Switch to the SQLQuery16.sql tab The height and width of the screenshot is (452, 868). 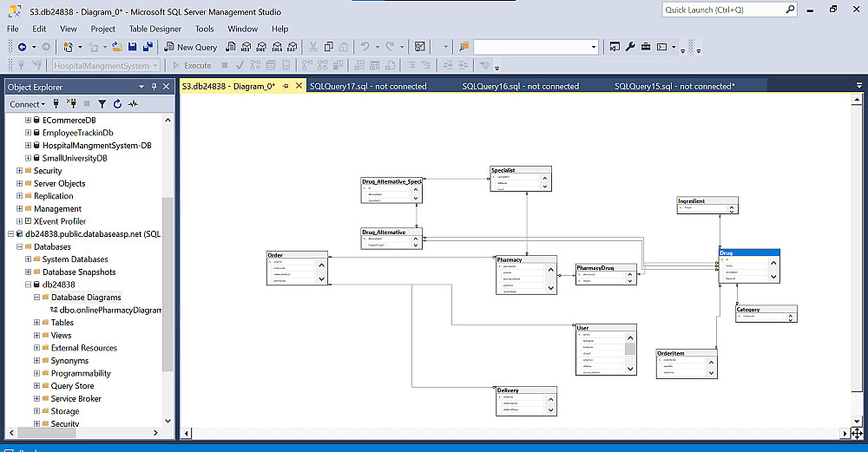point(520,86)
